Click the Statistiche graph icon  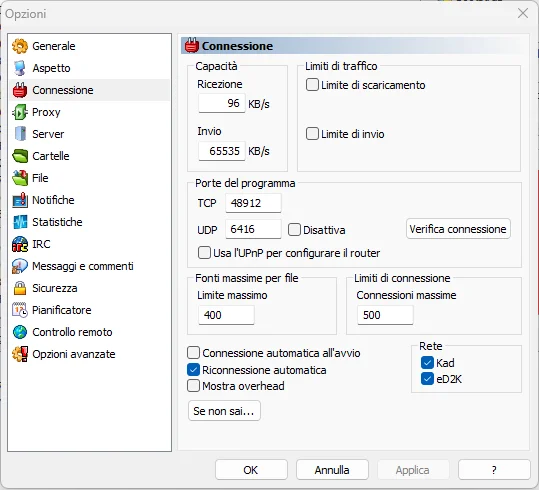[20, 222]
